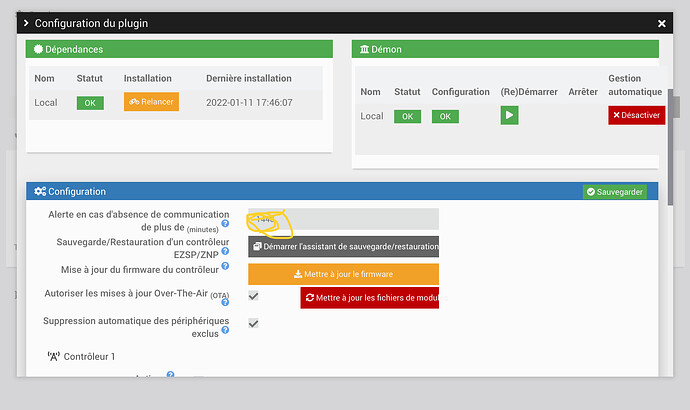Click the Configuration cogs icon
Viewport: 690px width, 410px height.
point(40,191)
